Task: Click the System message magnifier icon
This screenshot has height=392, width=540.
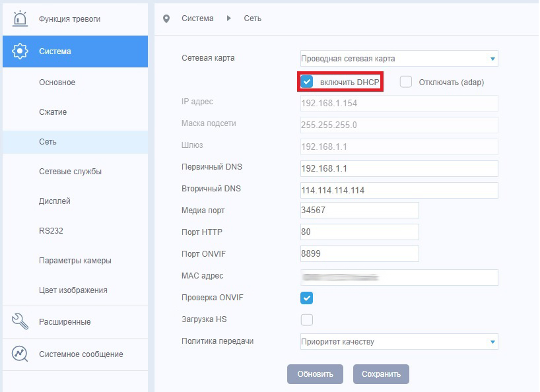Action: (20, 354)
